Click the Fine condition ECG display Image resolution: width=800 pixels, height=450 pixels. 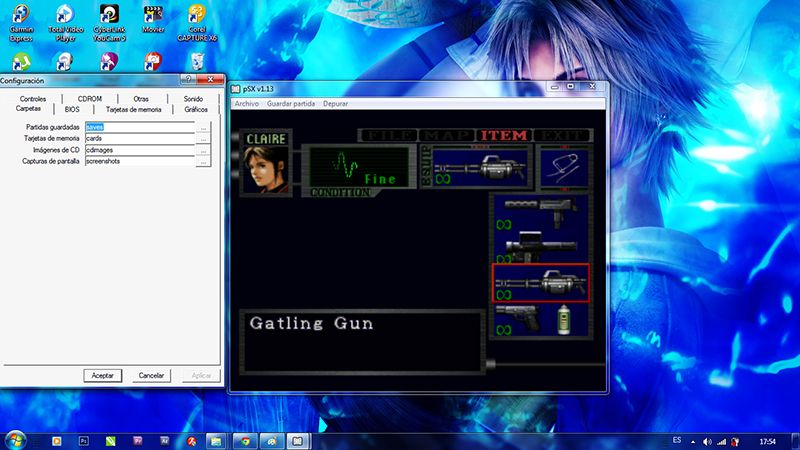pos(360,167)
